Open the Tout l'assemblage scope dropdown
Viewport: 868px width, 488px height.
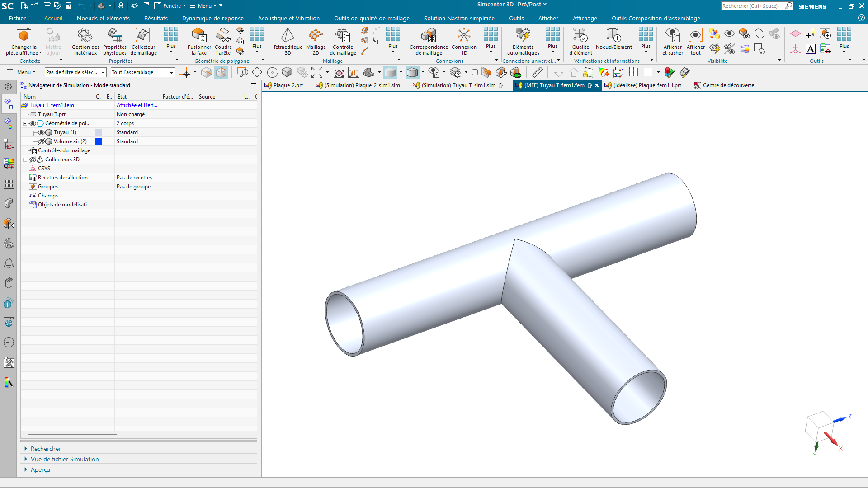[x=143, y=72]
